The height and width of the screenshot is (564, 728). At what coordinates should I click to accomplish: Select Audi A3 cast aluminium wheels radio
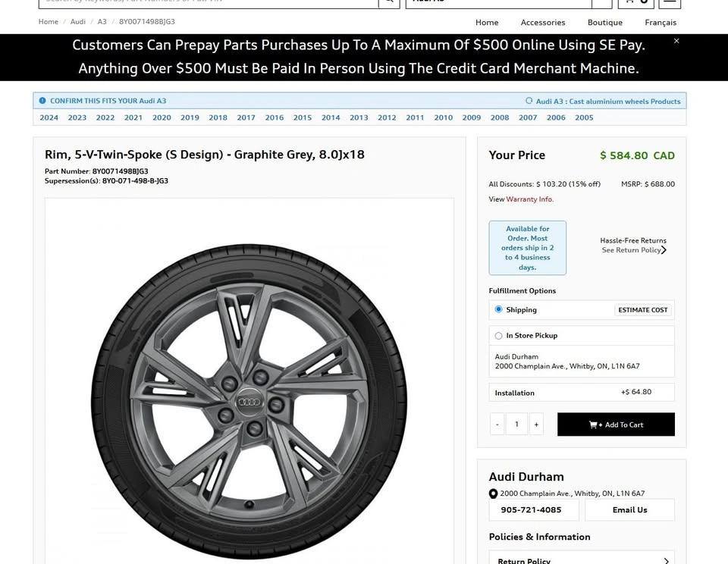(x=529, y=101)
